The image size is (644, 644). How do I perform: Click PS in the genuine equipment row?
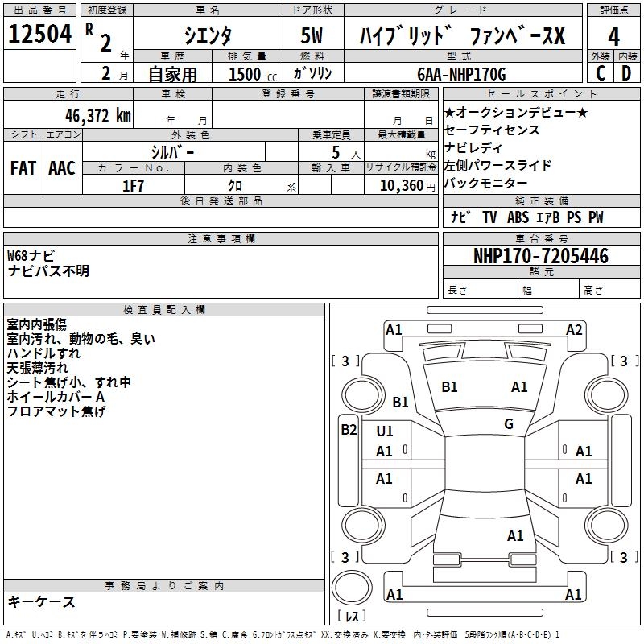click(x=574, y=217)
